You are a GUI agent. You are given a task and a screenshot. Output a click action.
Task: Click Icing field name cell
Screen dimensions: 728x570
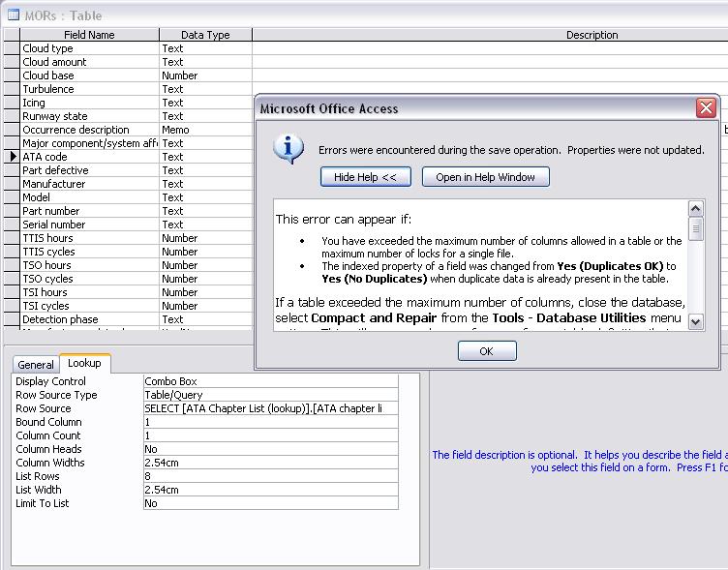click(x=90, y=103)
